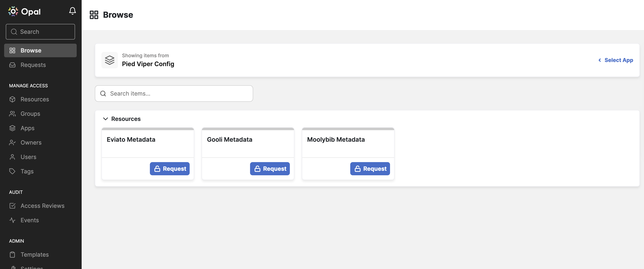Click the Tags icon in sidebar
644x269 pixels.
pyautogui.click(x=12, y=171)
